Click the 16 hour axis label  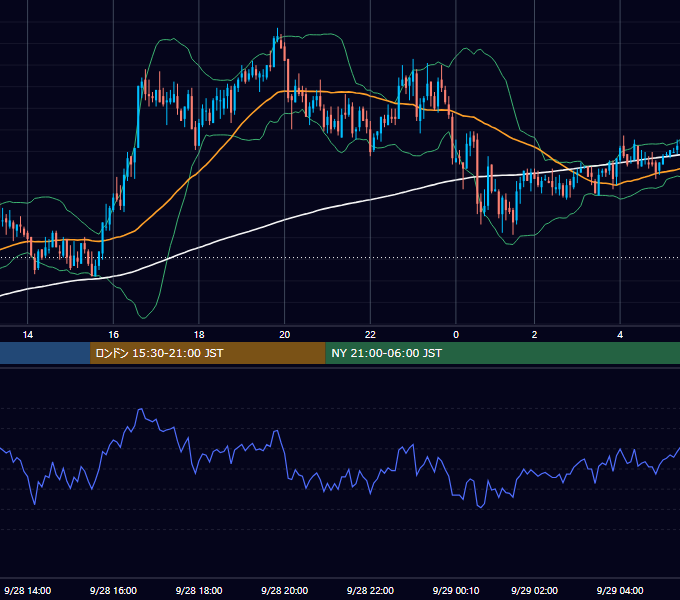[x=113, y=335]
